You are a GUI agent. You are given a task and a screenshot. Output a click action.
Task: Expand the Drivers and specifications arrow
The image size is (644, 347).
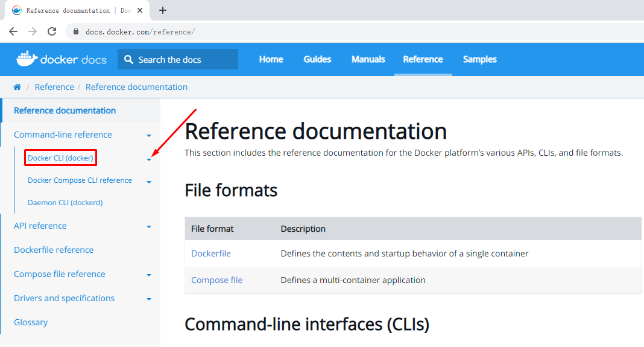click(149, 299)
